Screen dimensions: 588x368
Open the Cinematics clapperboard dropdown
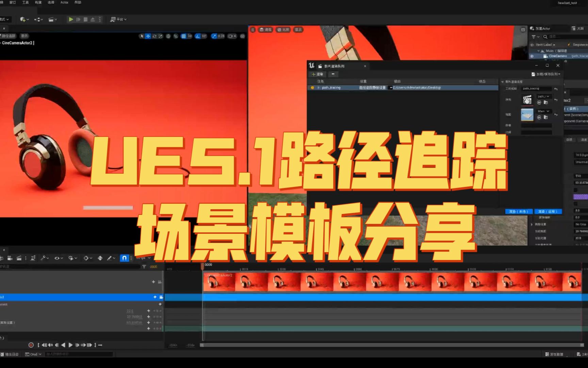[x=53, y=19]
